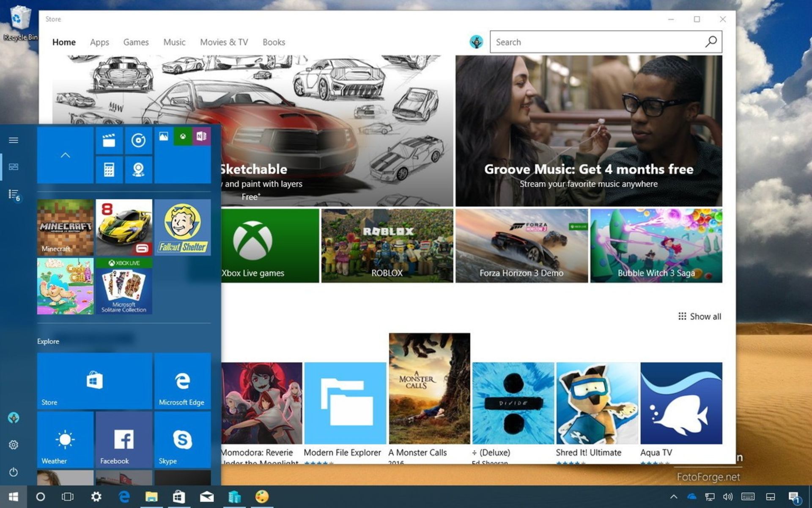This screenshot has height=508, width=812.
Task: Open the A Monster Calls movie item
Action: coord(429,398)
